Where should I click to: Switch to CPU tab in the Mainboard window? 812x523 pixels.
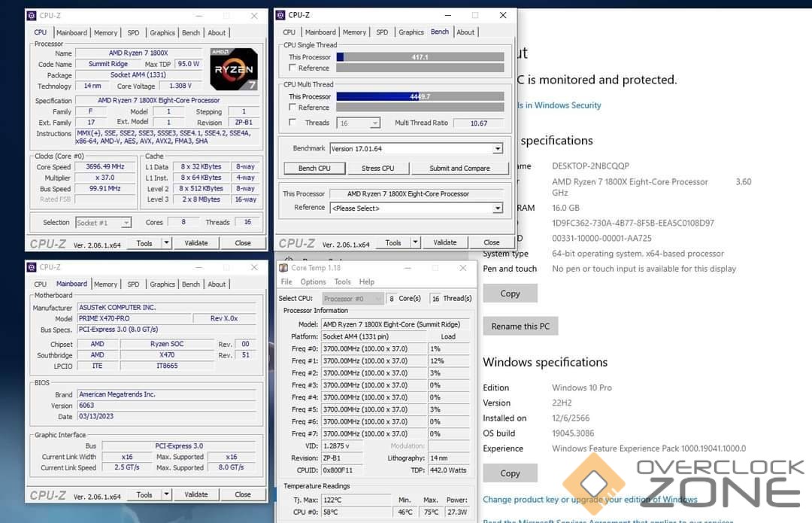(41, 284)
